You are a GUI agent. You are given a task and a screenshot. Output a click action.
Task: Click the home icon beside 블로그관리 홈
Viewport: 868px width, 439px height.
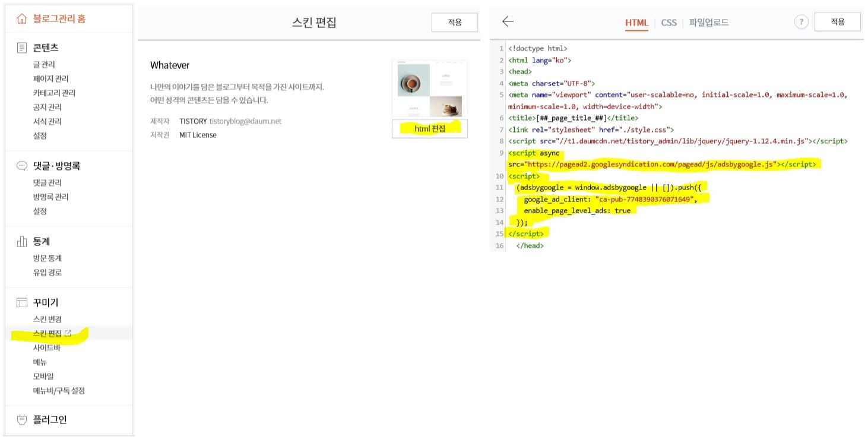coord(22,19)
